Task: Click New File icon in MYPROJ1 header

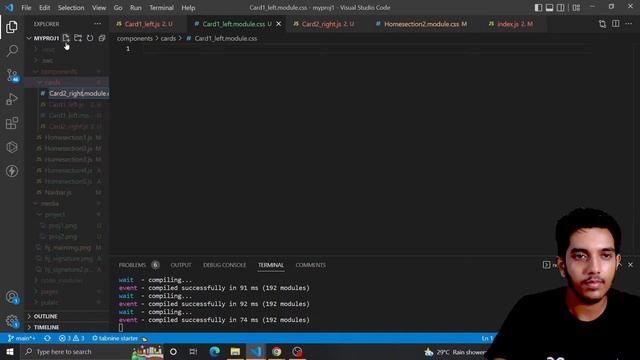Action: point(66,38)
